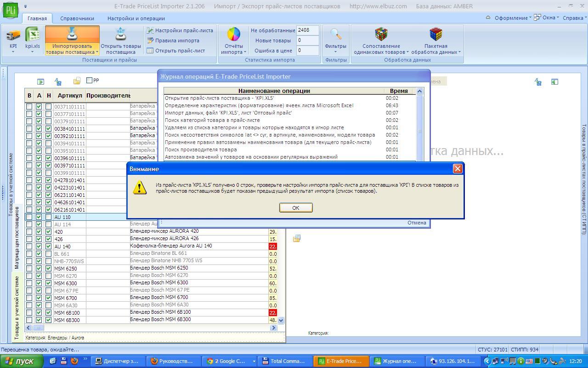
Task: Open the Главная ribbon tab
Action: [x=37, y=18]
